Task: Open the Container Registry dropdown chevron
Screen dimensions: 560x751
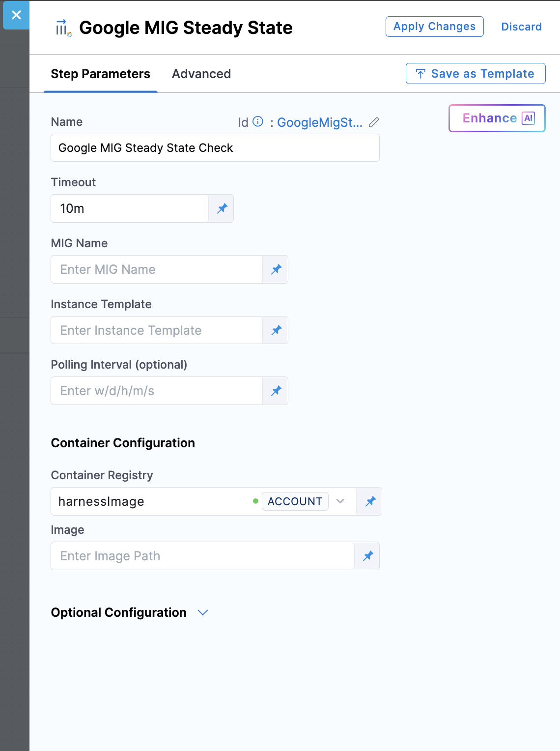Action: click(340, 501)
